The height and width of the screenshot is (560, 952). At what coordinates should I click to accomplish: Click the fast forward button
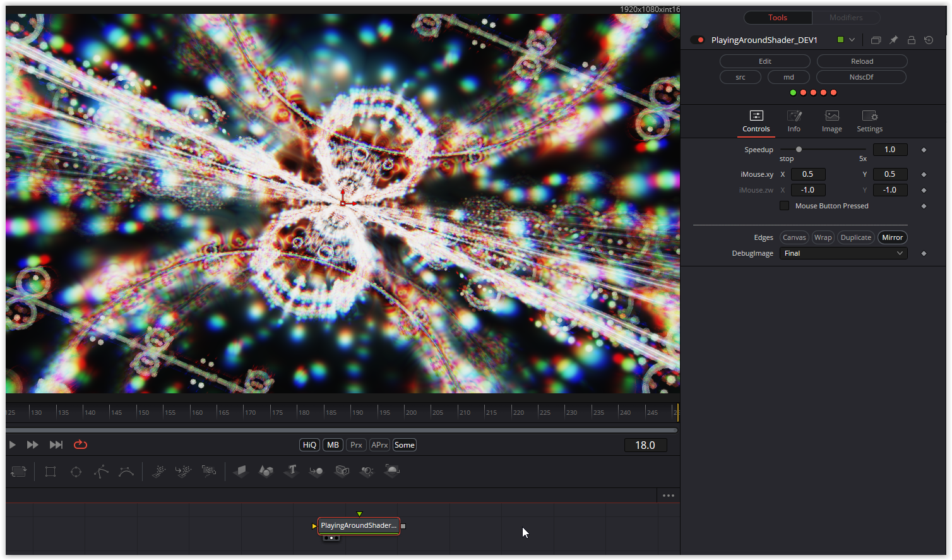(x=32, y=444)
